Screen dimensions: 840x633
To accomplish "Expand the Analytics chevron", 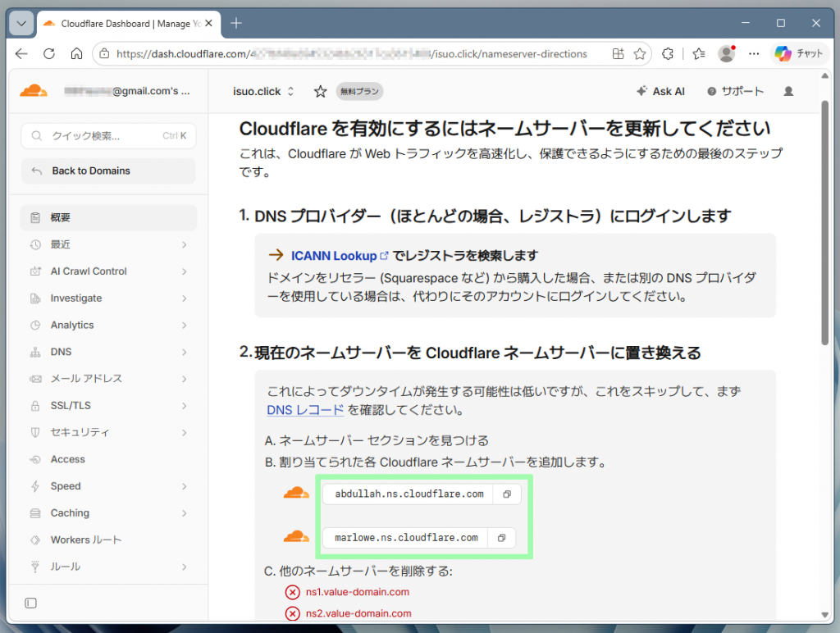I will (185, 325).
